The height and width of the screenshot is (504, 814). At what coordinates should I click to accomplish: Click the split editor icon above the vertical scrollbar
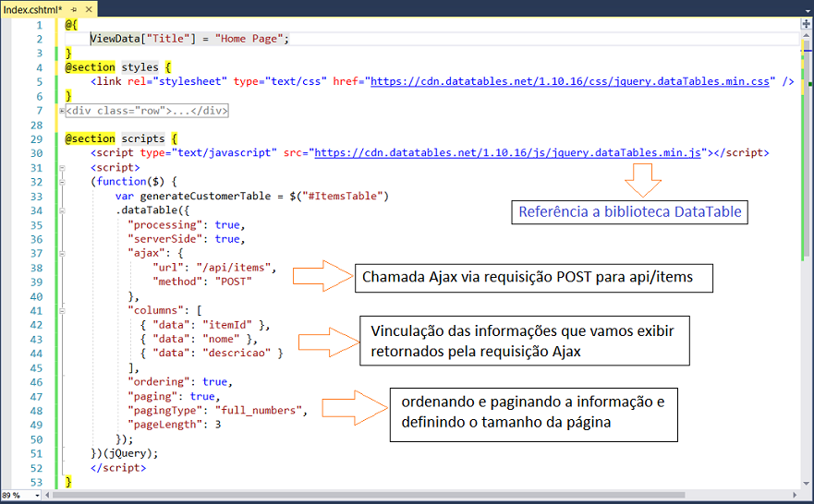pyautogui.click(x=806, y=24)
